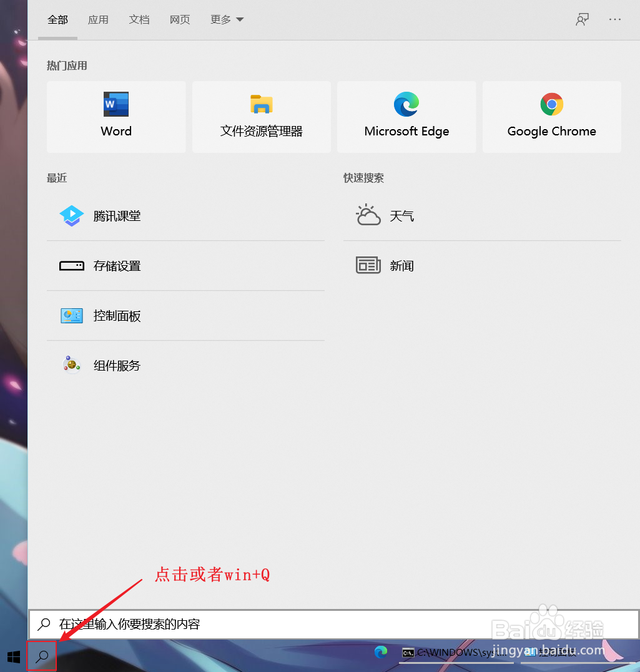The height and width of the screenshot is (672, 640).
Task: Click the highlighted taskbar search icon
Action: coord(41,656)
